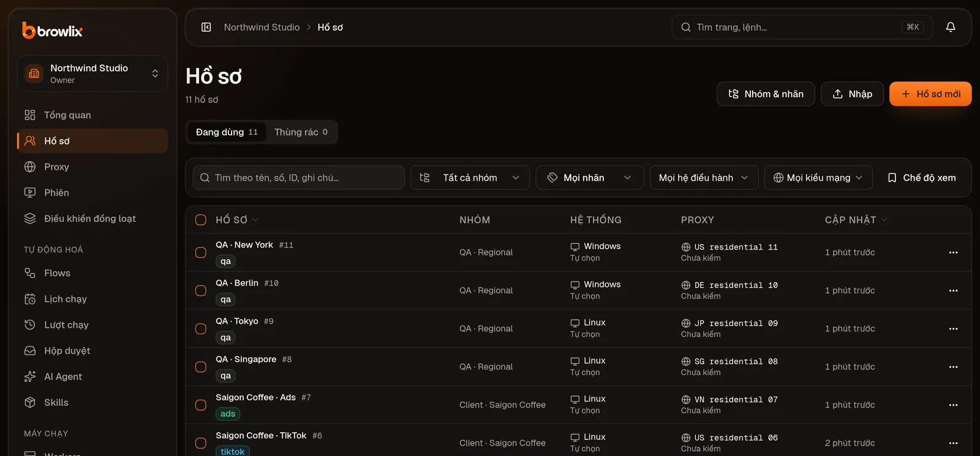Go to Proxy in sidebar
Image resolution: width=980 pixels, height=456 pixels.
tap(92, 167)
